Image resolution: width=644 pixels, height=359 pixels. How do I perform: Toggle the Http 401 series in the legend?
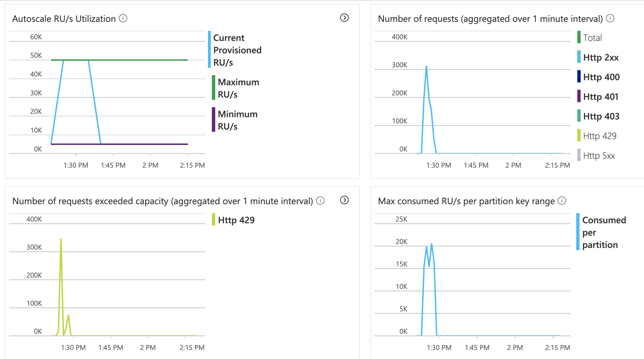[x=601, y=96]
